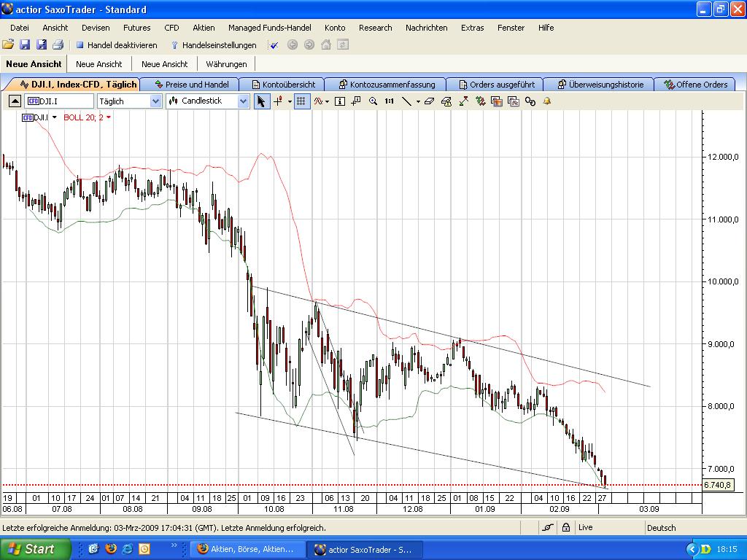Click the zoom magnifier tool

point(373,101)
